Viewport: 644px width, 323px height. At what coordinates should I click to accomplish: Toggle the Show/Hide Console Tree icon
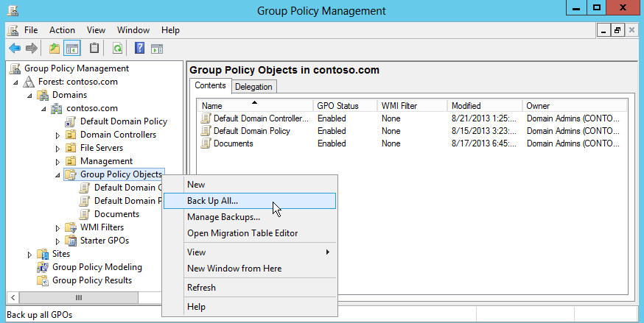[72, 49]
